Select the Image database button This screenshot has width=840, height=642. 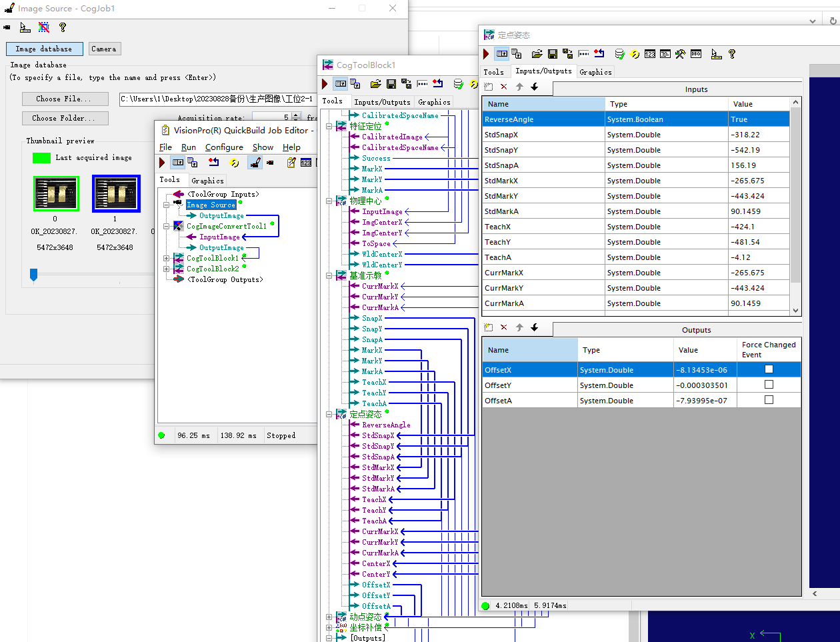(45, 49)
